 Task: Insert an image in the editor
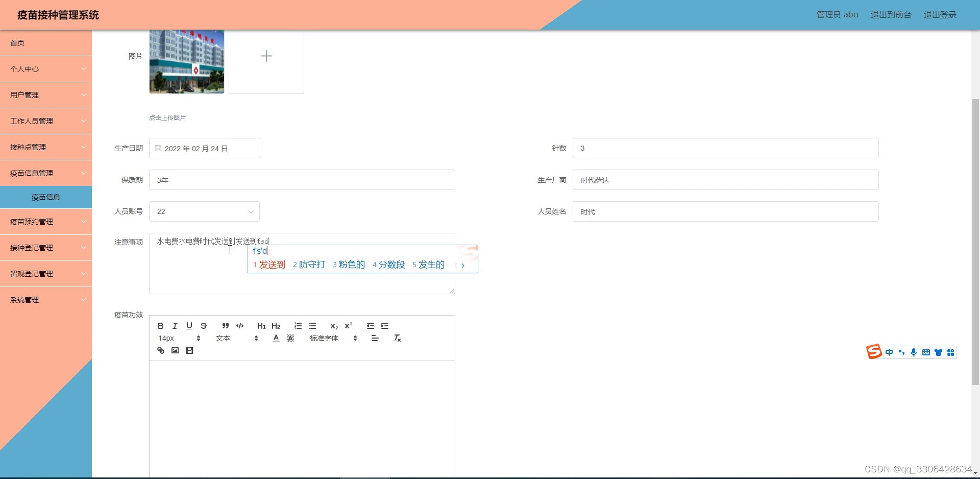175,350
